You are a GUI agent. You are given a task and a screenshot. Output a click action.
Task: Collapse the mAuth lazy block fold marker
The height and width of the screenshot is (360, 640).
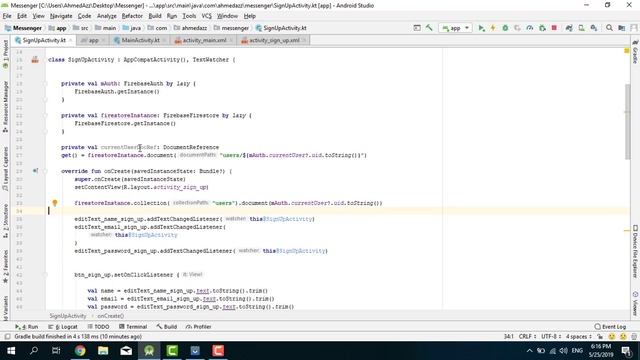46,84
